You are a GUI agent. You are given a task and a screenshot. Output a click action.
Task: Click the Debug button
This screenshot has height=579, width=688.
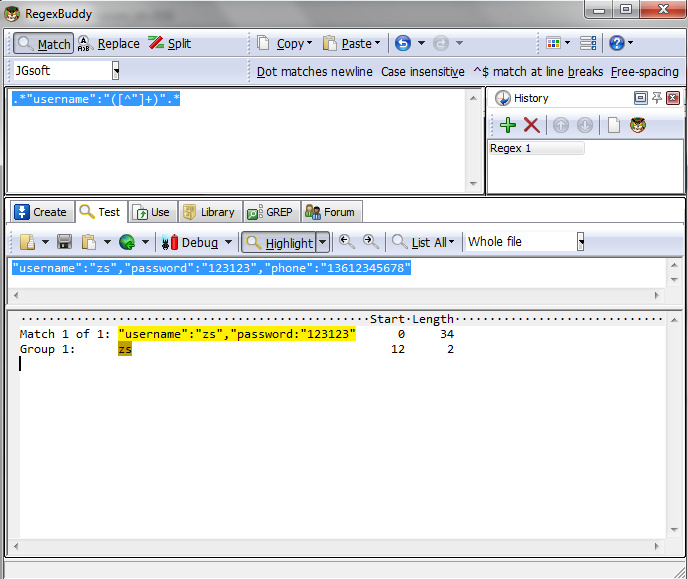[x=190, y=243]
